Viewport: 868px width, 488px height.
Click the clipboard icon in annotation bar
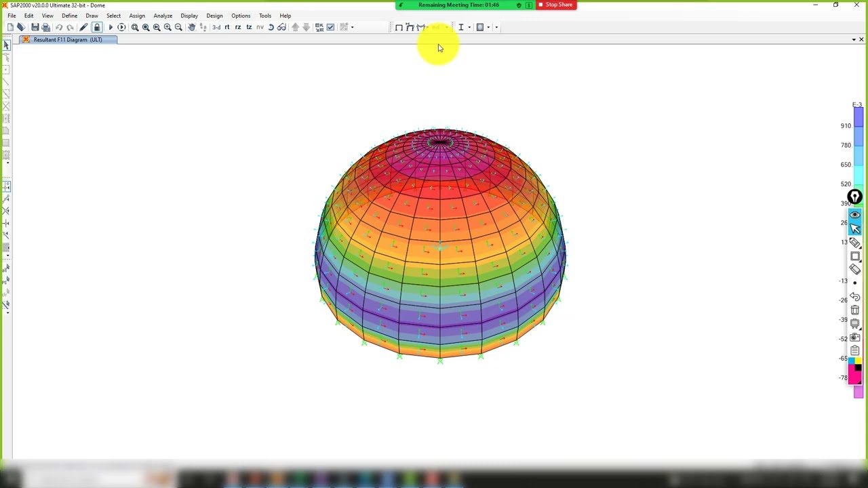click(854, 350)
